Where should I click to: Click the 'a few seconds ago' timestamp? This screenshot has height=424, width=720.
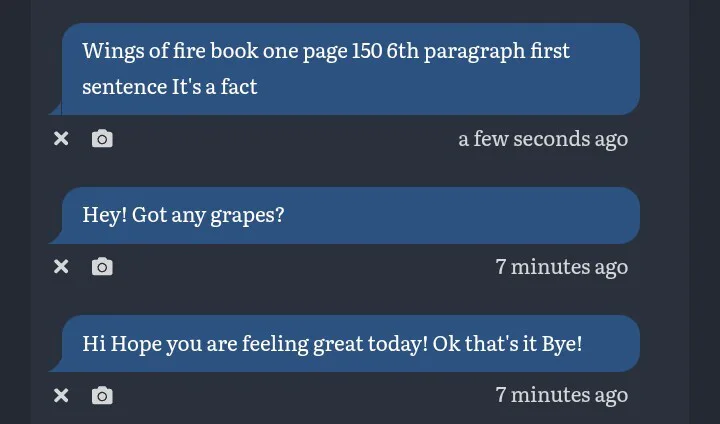543,139
